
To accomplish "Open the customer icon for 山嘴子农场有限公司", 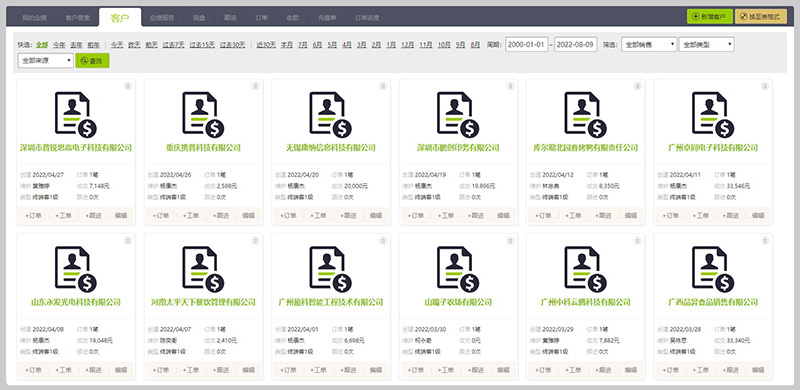I will click(458, 270).
